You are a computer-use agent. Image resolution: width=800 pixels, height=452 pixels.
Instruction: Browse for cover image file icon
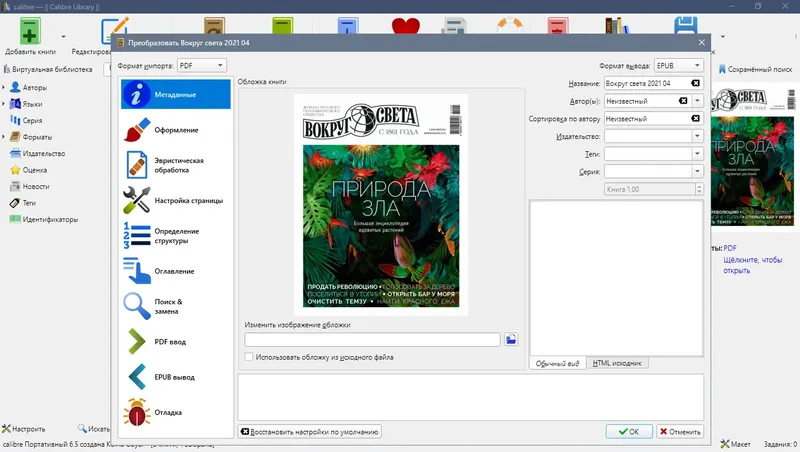click(x=511, y=339)
